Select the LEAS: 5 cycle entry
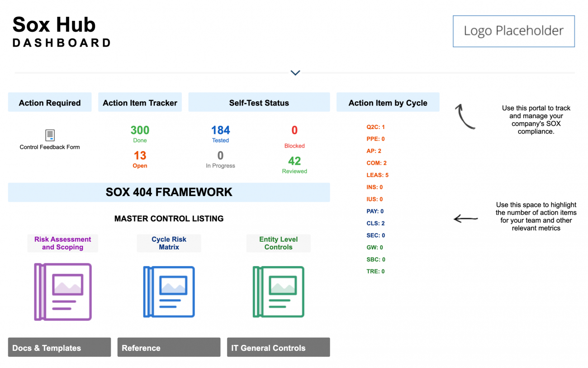Screen dimensions: 588x368 click(x=377, y=175)
